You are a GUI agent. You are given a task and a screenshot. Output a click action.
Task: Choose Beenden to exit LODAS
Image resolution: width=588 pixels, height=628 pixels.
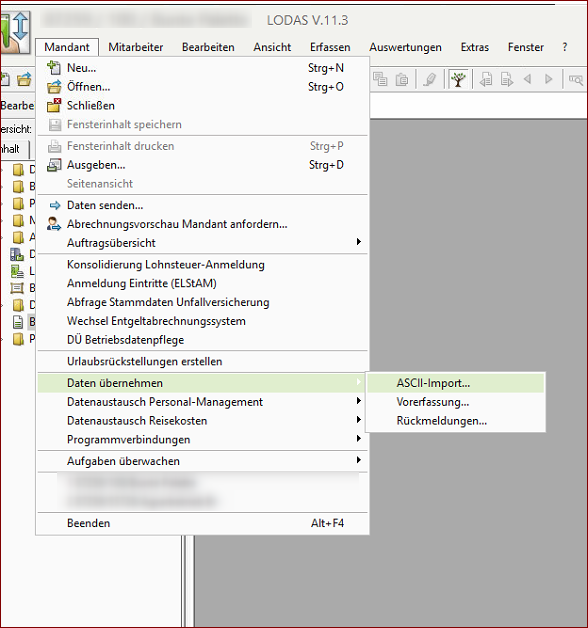click(203, 523)
